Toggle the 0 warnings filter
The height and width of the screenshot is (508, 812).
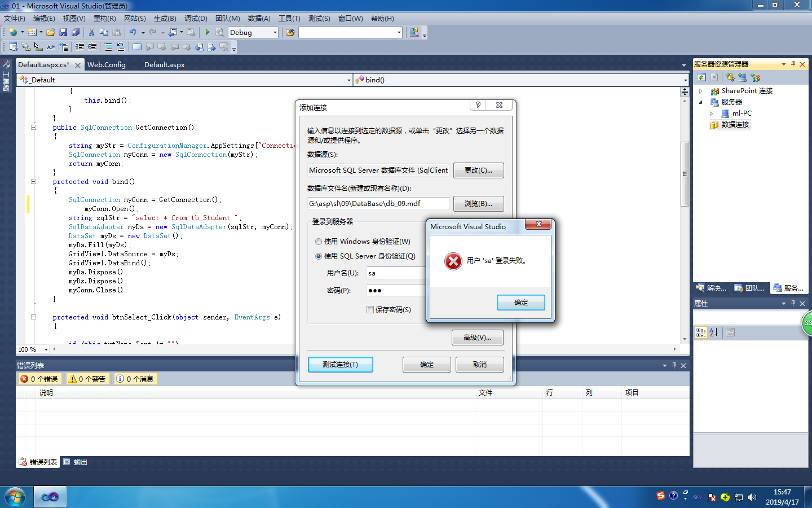(87, 379)
